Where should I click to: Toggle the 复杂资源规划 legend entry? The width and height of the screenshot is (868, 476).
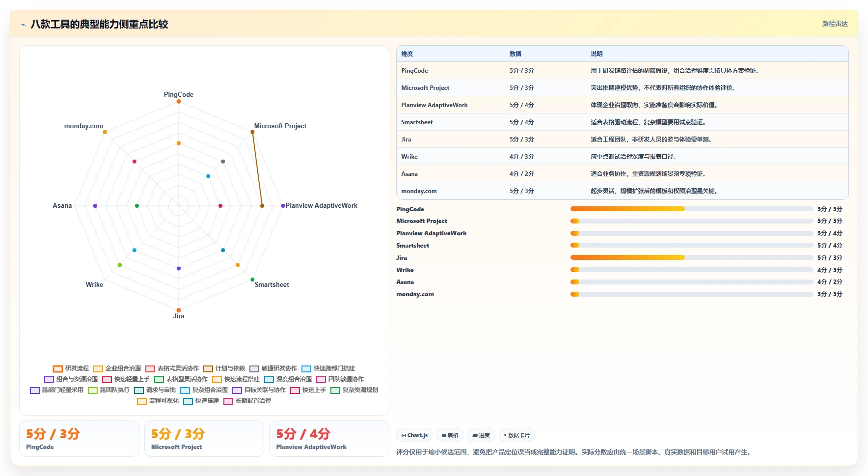(354, 390)
